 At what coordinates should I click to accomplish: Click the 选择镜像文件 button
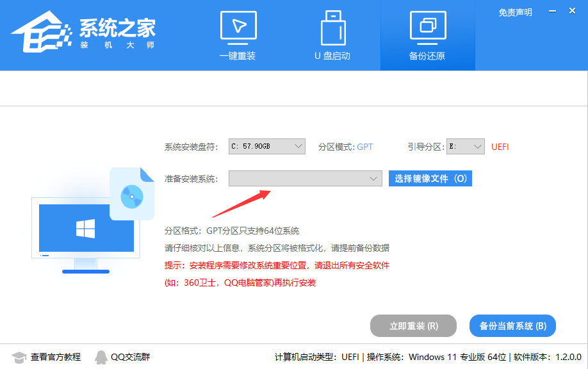pos(430,178)
